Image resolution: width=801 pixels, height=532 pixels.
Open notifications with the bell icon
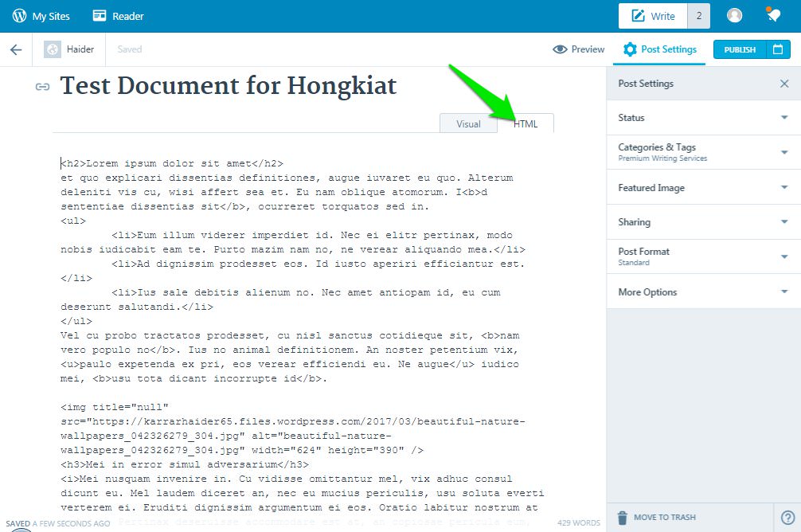773,15
